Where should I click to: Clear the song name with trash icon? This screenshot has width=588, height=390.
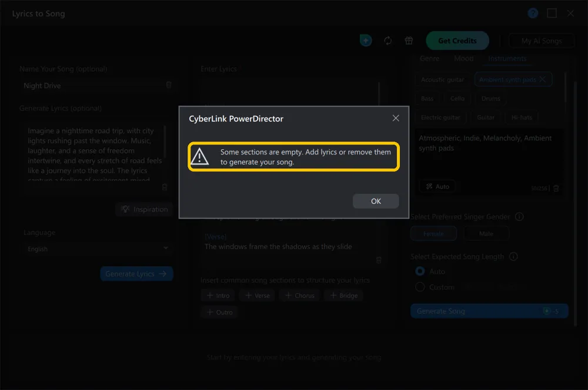(x=169, y=85)
